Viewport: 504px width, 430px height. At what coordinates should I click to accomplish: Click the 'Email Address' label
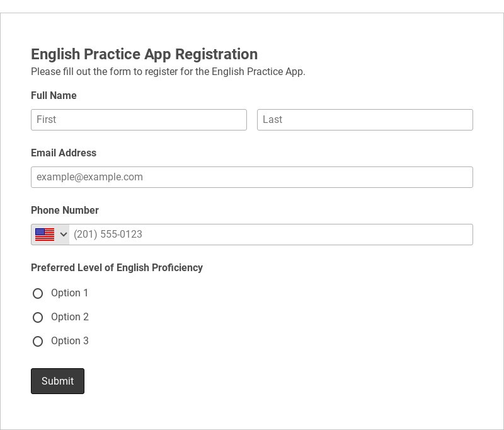(64, 153)
